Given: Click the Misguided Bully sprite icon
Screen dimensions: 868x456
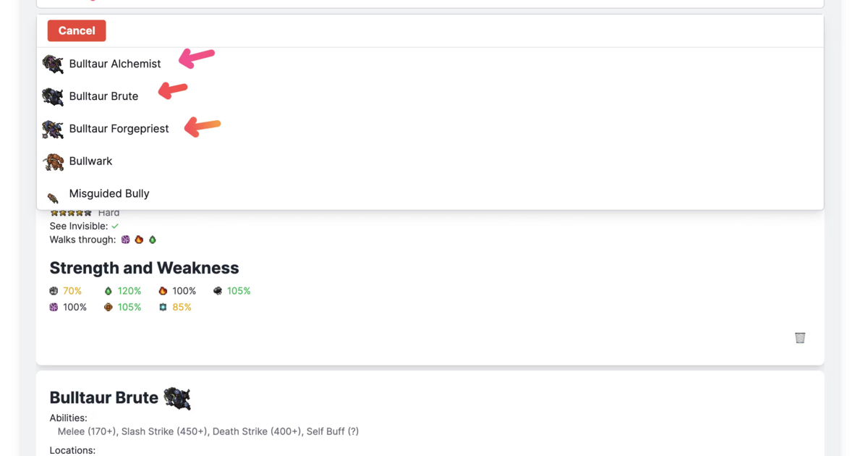Looking at the screenshot, I should tap(53, 198).
